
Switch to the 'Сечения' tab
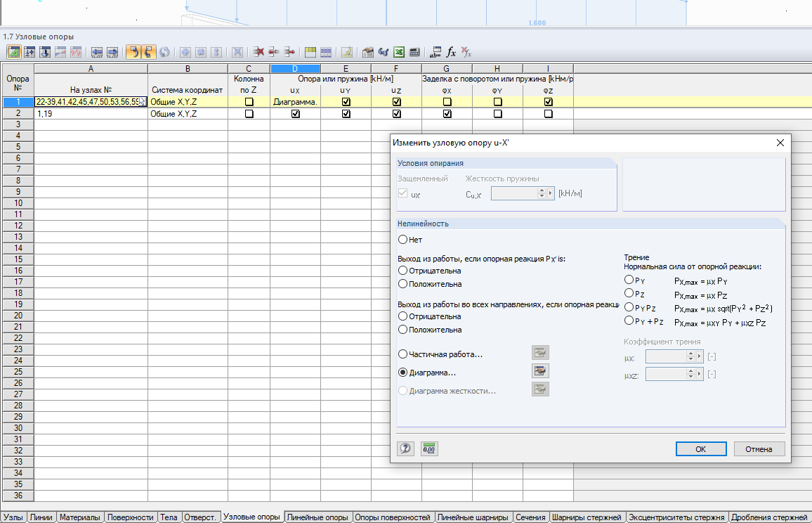click(x=530, y=517)
